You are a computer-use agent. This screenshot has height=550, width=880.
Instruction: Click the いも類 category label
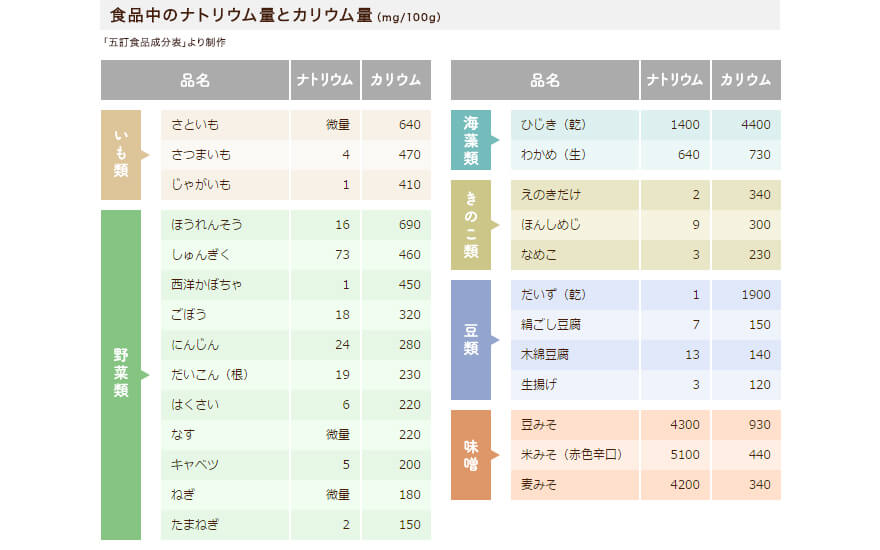(120, 155)
